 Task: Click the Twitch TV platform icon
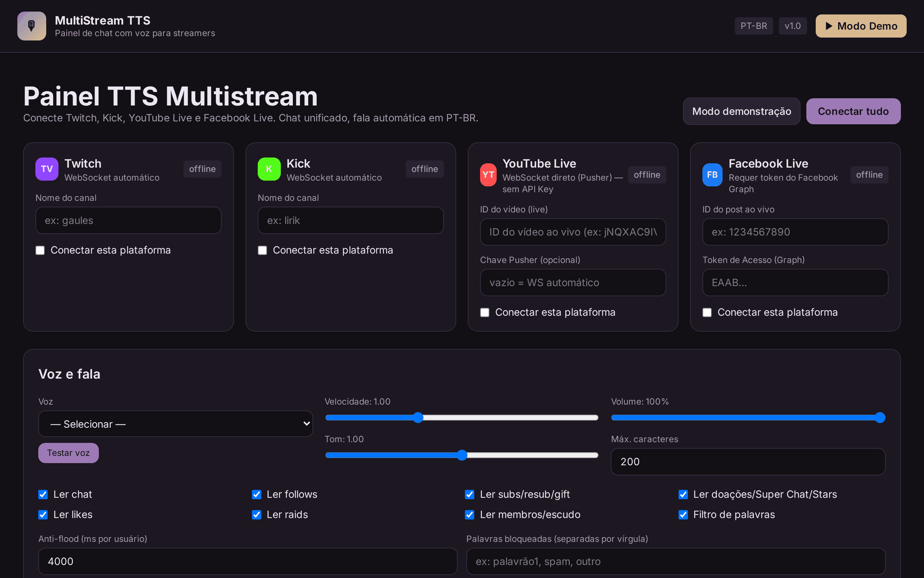coord(47,169)
